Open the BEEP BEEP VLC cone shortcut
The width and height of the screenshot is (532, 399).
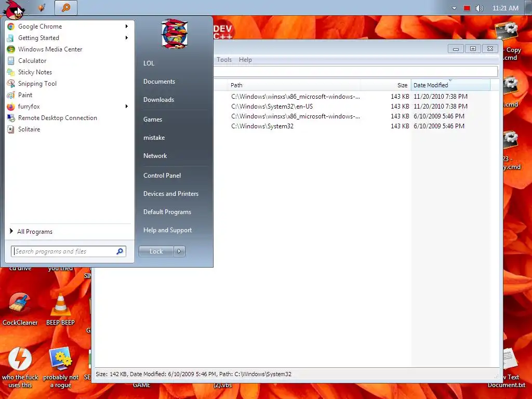60,309
